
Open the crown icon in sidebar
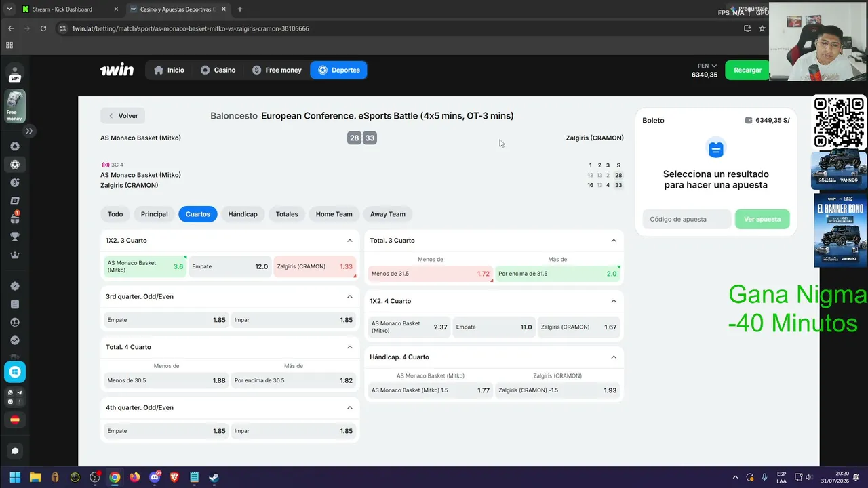tap(15, 255)
